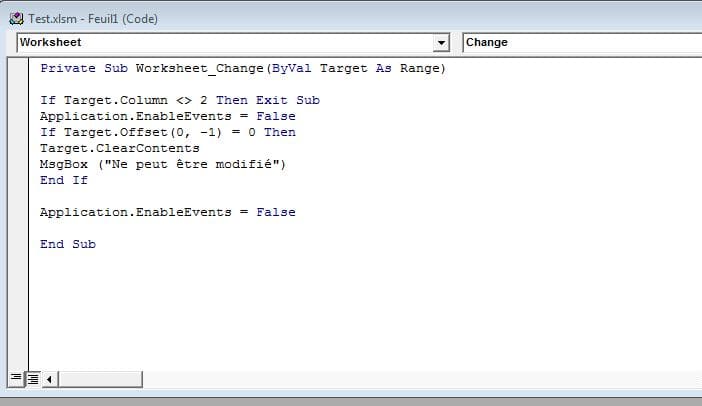Click the 'Private Sub Worksheet_Change' line
702x406 pixels.
click(x=243, y=68)
